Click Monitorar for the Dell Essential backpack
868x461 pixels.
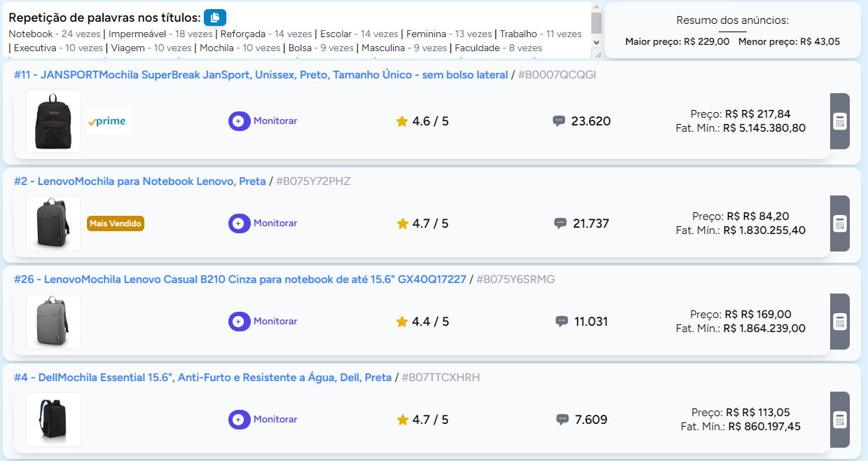click(275, 420)
